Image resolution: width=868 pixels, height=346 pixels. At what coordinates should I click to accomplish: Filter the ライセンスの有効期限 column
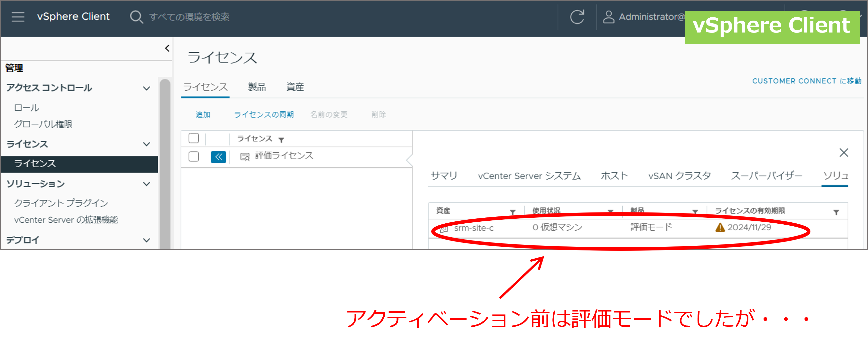point(836,212)
